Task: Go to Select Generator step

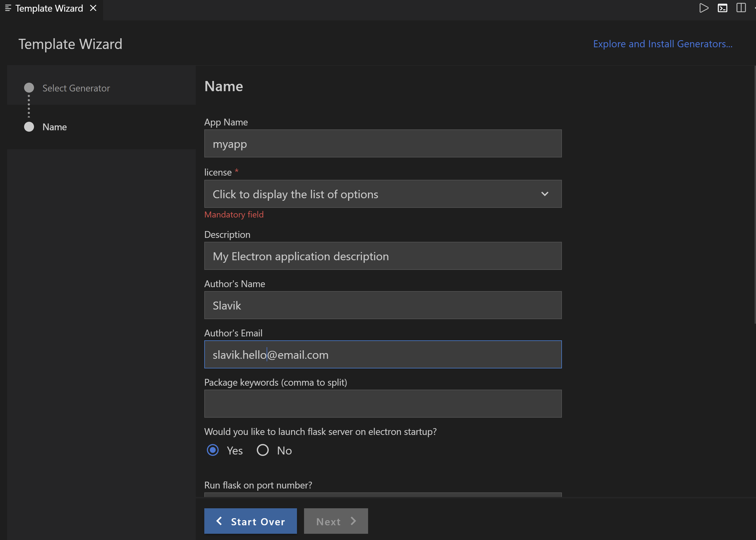Action: pyautogui.click(x=76, y=88)
